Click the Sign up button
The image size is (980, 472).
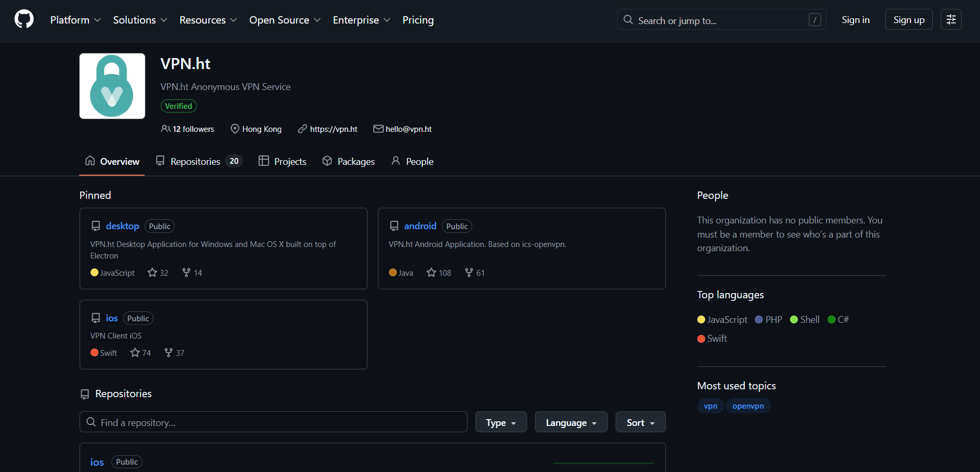click(909, 20)
